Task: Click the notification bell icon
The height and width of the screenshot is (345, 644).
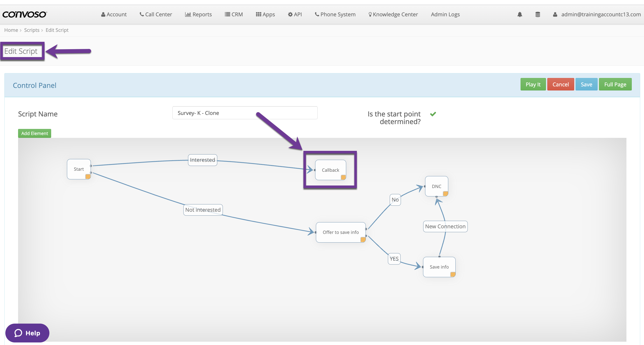Action: [x=520, y=15]
